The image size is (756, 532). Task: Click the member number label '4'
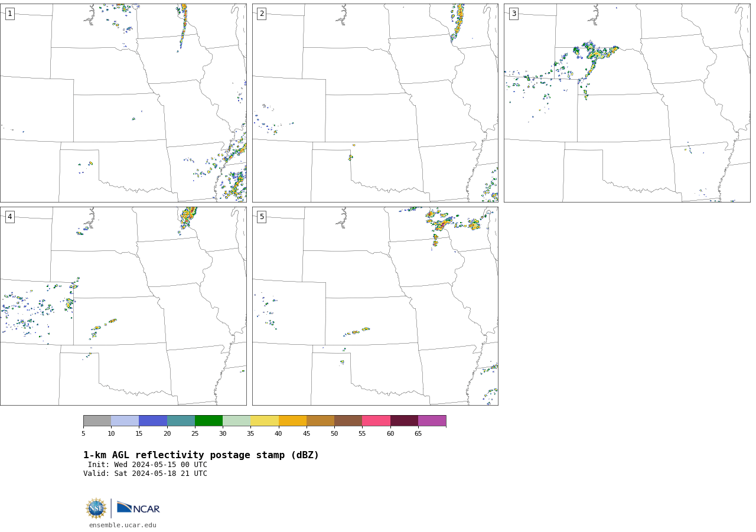[9, 217]
